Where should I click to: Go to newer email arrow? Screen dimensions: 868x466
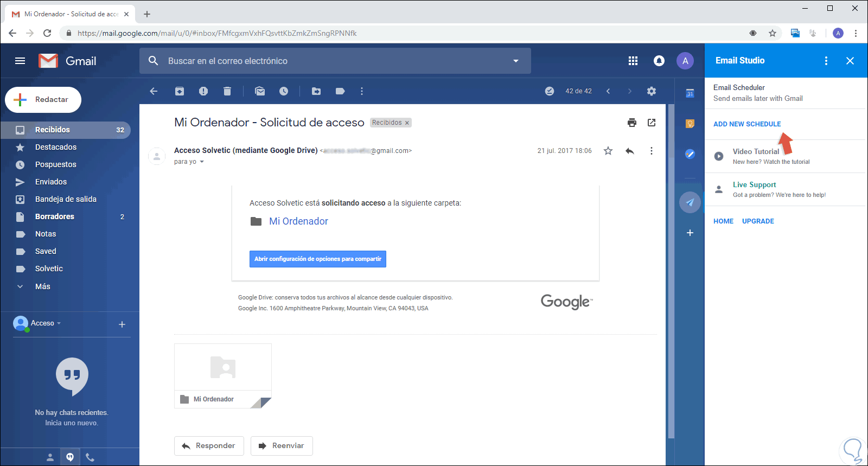[x=608, y=91]
